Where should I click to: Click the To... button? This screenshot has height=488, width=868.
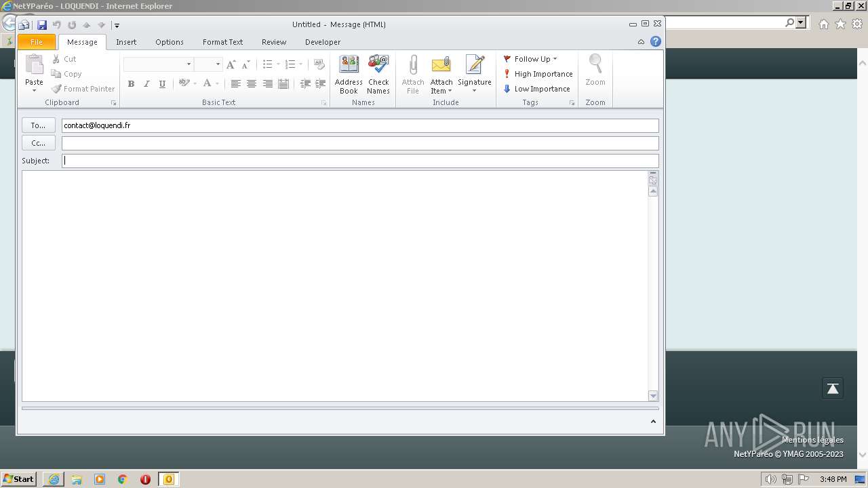pos(39,125)
